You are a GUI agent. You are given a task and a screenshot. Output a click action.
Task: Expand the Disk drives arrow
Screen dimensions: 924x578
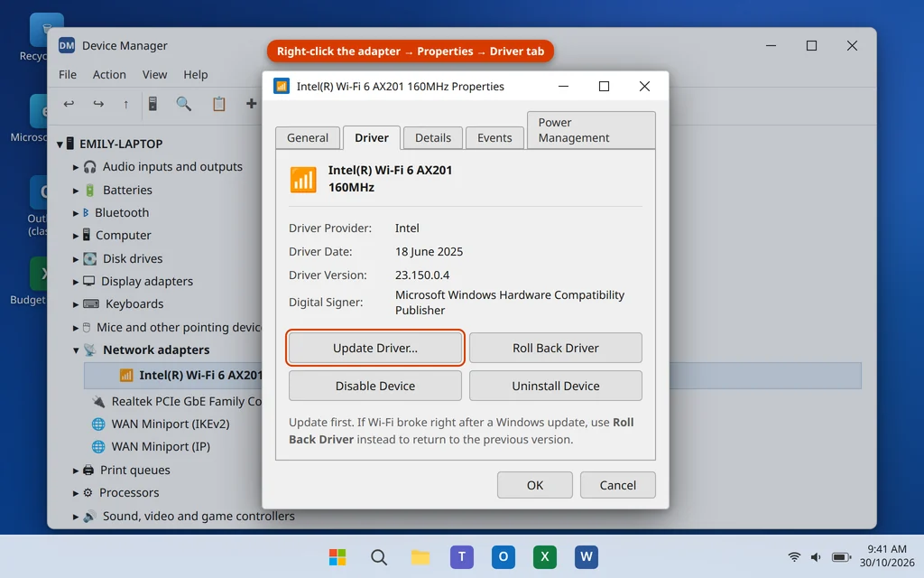coord(76,258)
